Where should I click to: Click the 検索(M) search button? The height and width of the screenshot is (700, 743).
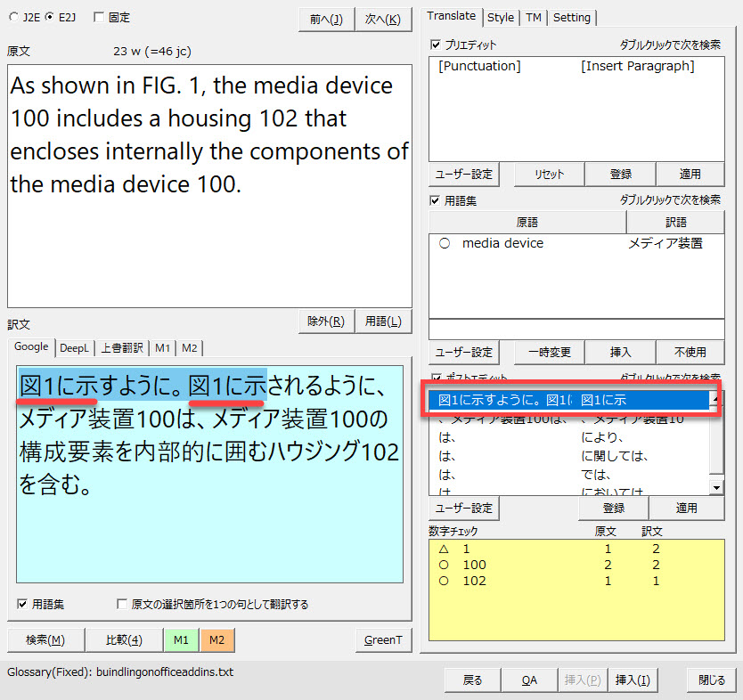45,639
